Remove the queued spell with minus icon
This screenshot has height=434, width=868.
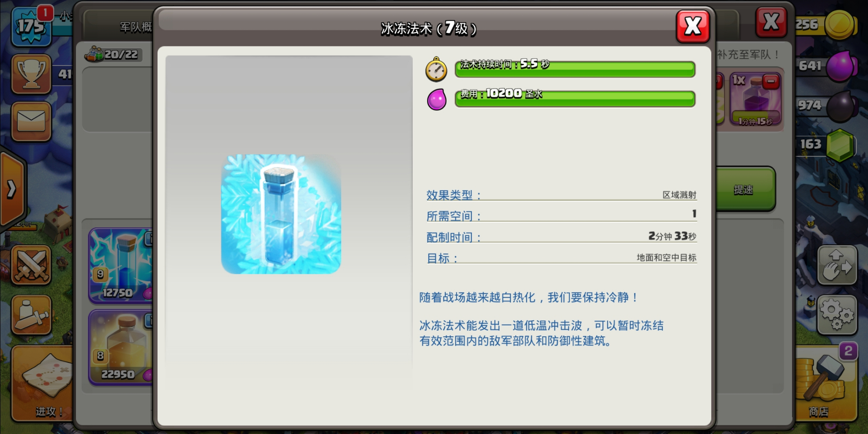(771, 81)
